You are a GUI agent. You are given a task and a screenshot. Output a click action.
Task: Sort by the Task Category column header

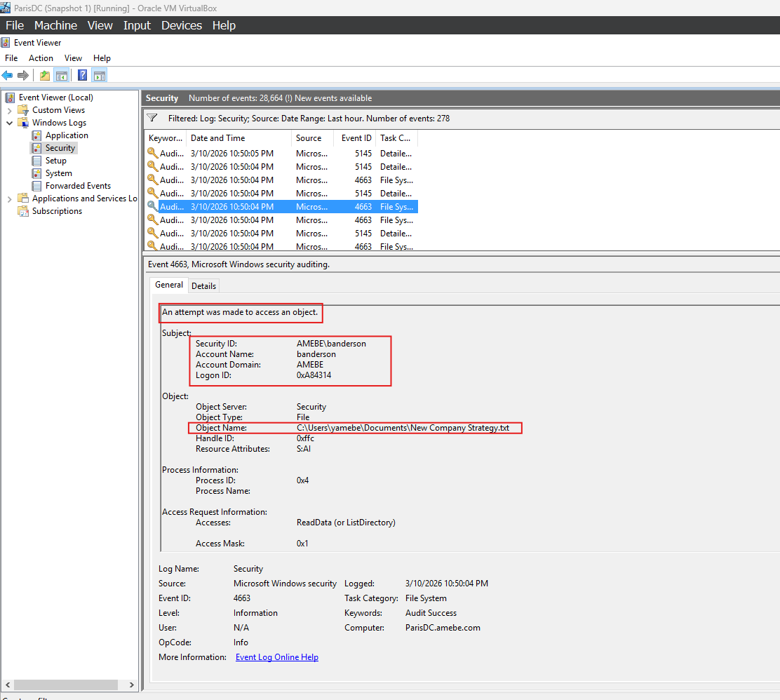coord(396,138)
